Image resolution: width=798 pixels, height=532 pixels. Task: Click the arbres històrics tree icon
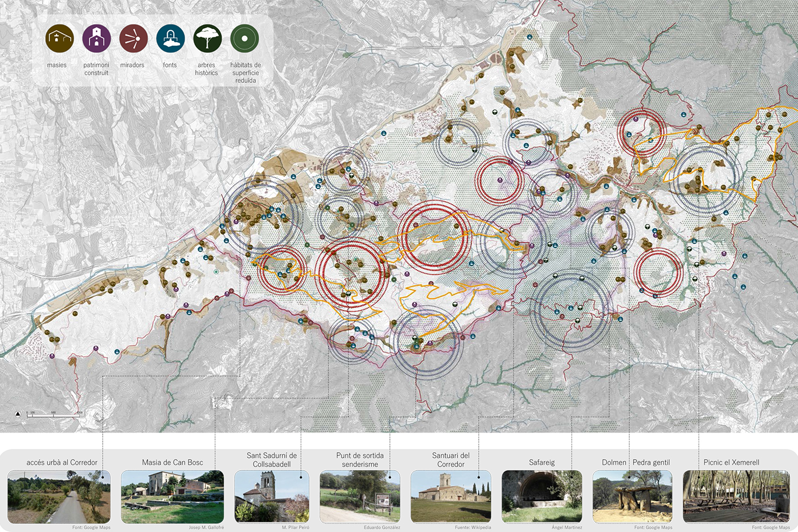point(207,38)
